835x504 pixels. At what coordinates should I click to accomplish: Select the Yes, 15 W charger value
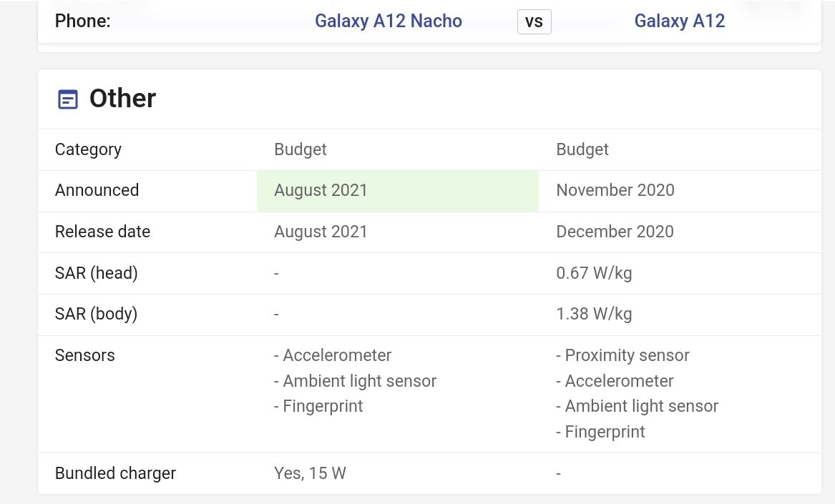coord(310,473)
